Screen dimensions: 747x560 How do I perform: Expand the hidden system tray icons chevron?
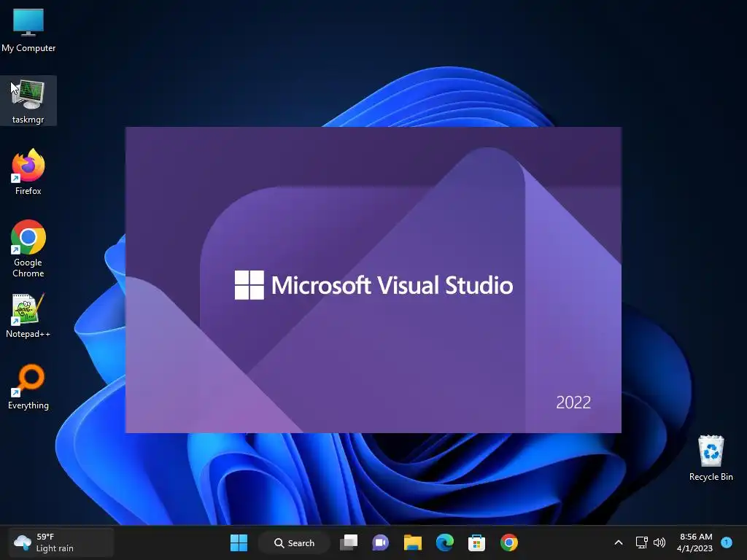tap(619, 542)
